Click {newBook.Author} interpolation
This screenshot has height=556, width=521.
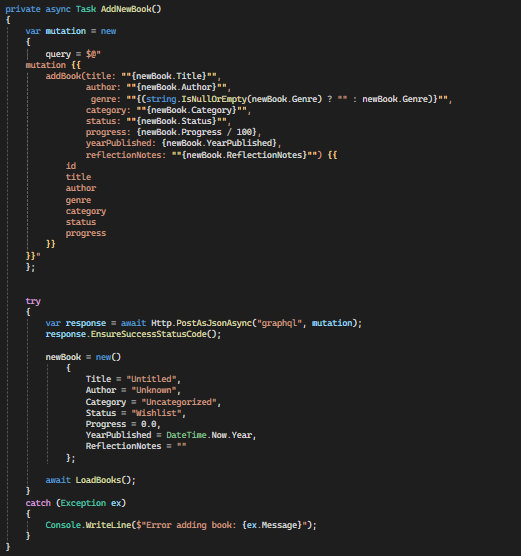pos(176,87)
